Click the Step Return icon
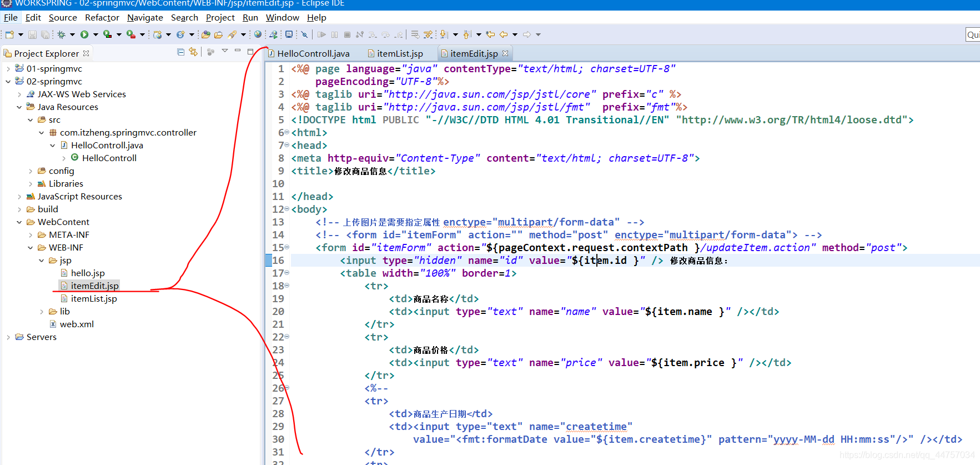Viewport: 980px width, 465px height. click(x=399, y=34)
